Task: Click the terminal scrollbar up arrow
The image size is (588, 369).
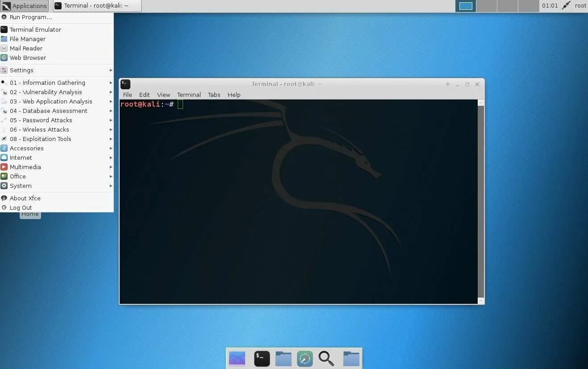Action: (x=481, y=103)
